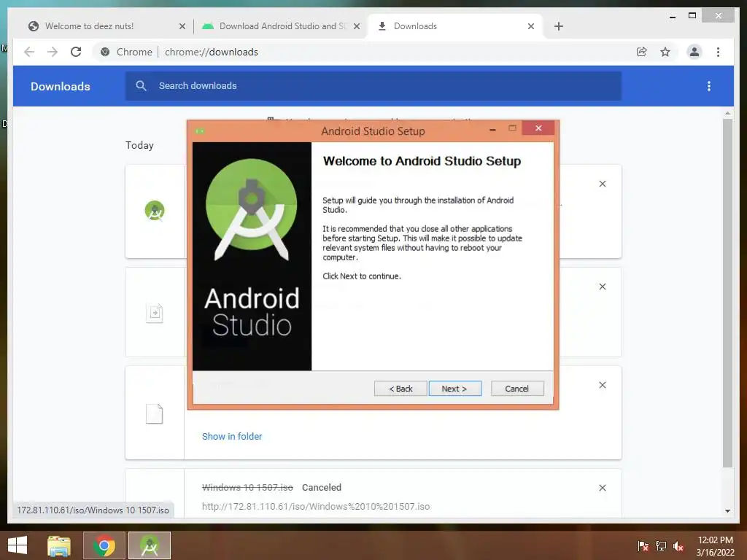Bookmark this page with star icon
Screen dimensions: 747x560
(x=665, y=52)
